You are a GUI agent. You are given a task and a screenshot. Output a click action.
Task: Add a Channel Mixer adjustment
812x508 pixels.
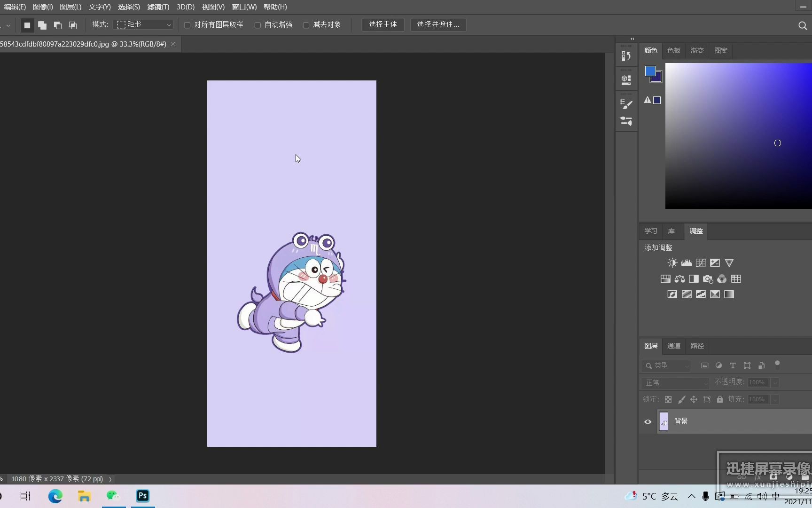click(x=722, y=278)
